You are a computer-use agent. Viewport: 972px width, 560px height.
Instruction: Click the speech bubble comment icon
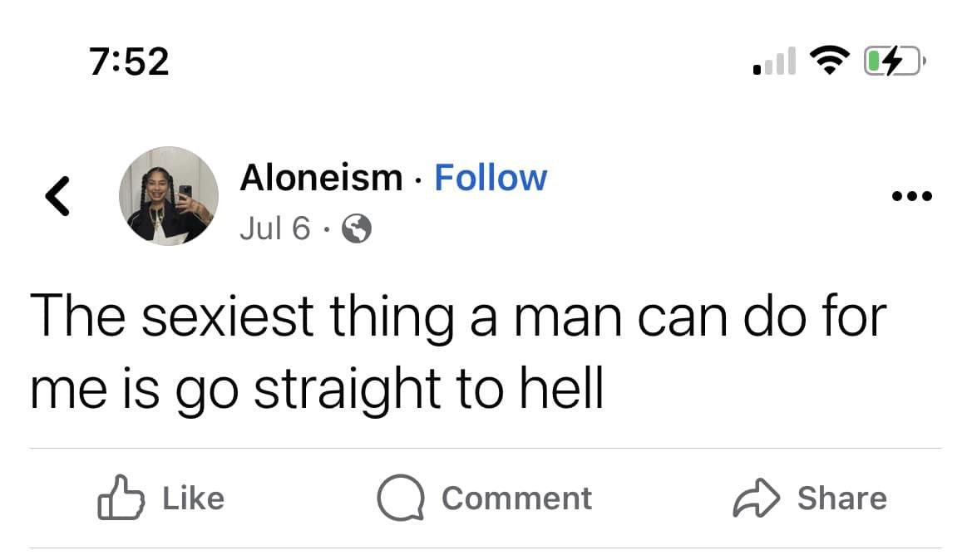(401, 498)
